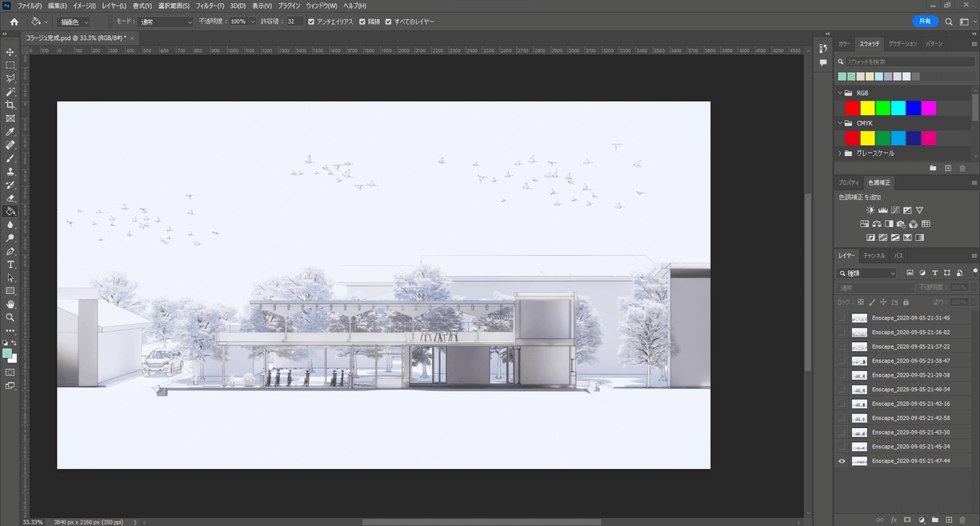
Task: Switch to the プロパティ tab
Action: tap(849, 182)
